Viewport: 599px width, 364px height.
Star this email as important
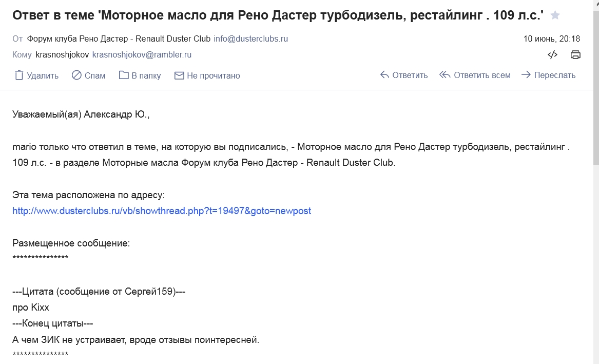pyautogui.click(x=555, y=15)
